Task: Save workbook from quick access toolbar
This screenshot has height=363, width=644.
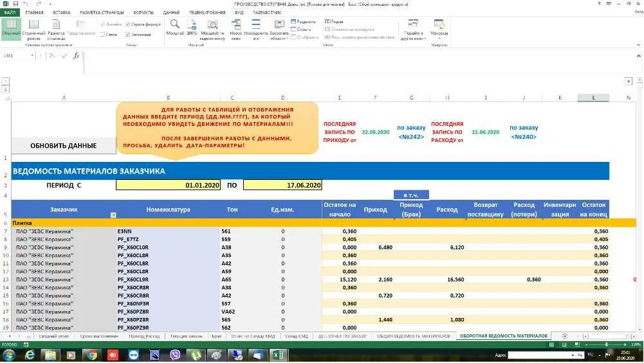Action: tap(15, 4)
